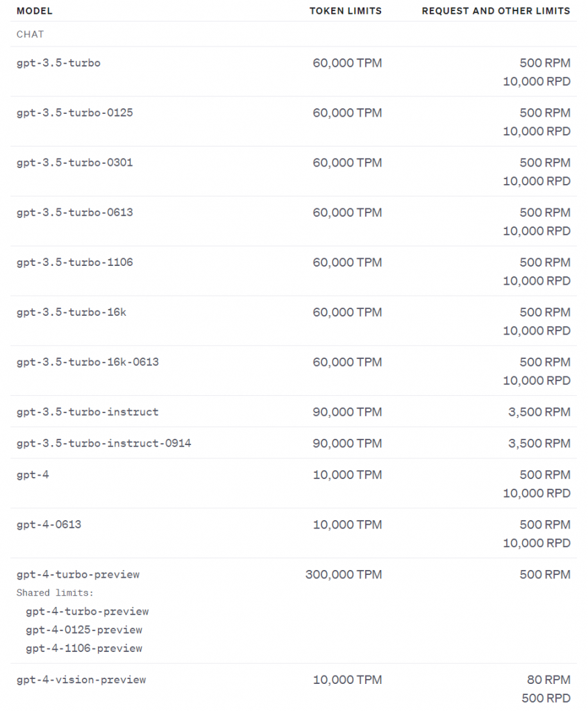Click the Shared limits label
588x711 pixels.
coord(55,593)
